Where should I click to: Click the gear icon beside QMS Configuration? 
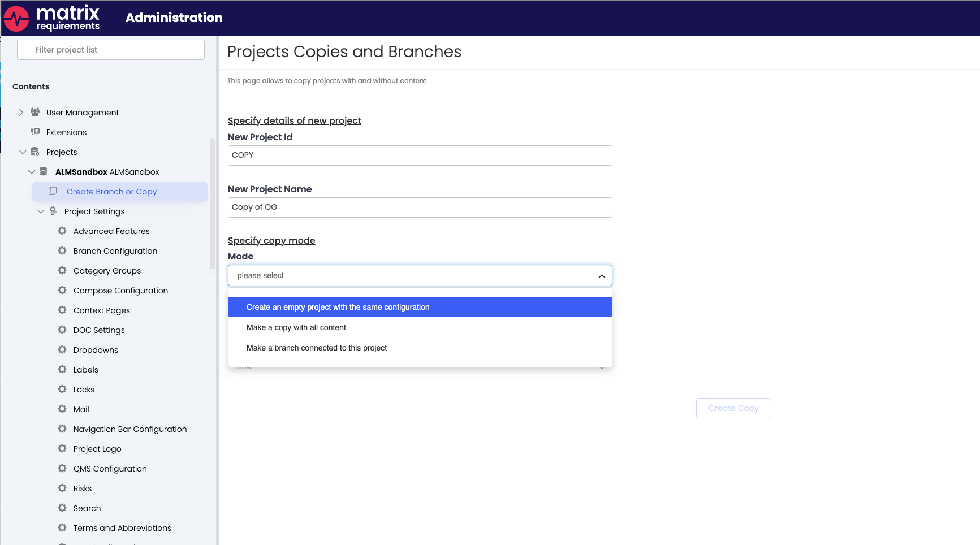click(62, 468)
